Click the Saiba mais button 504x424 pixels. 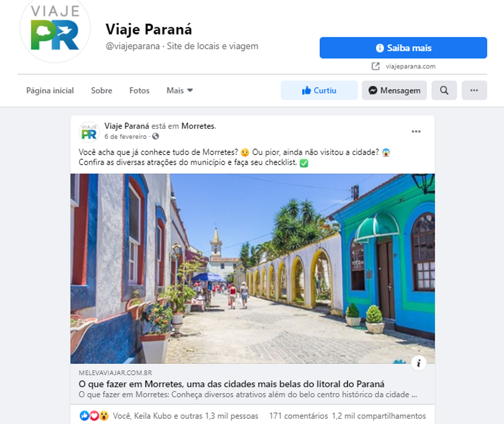coord(403,48)
